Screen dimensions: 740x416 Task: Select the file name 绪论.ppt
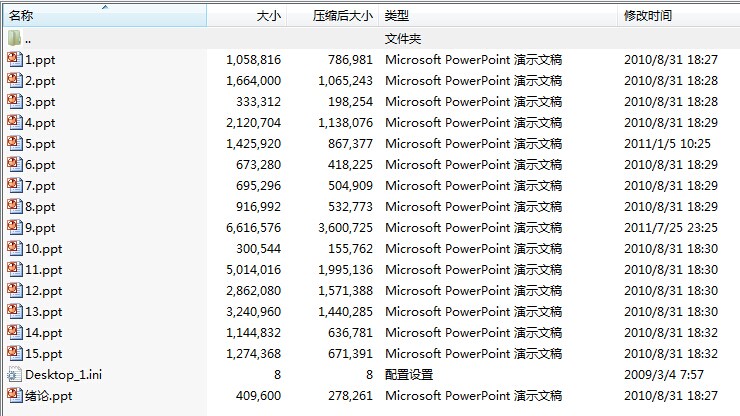pyautogui.click(x=49, y=396)
